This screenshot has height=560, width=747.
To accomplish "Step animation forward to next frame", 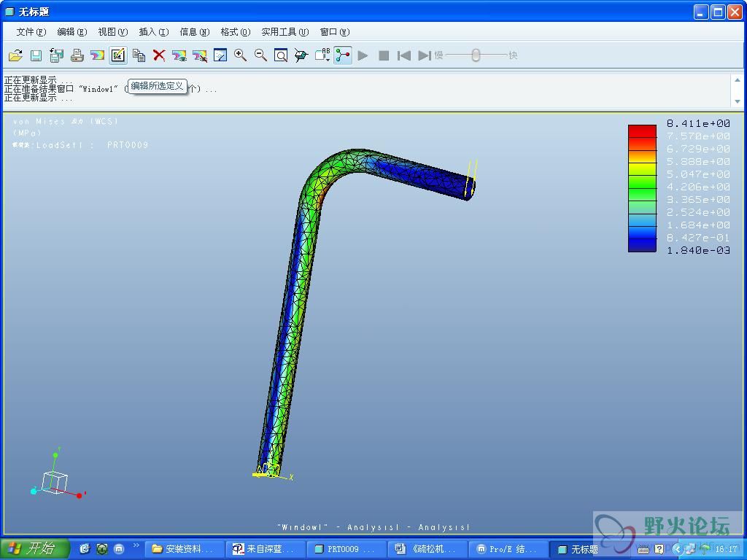I will click(x=425, y=55).
